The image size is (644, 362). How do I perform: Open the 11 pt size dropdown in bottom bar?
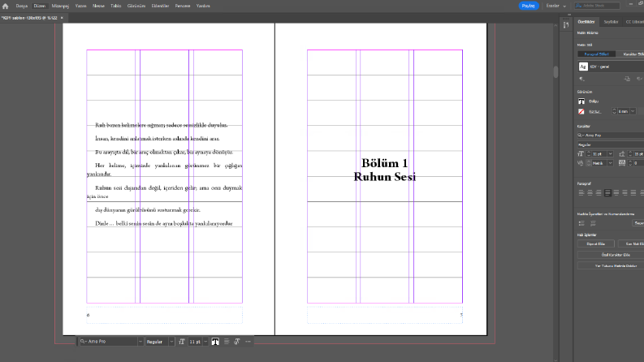click(x=205, y=342)
